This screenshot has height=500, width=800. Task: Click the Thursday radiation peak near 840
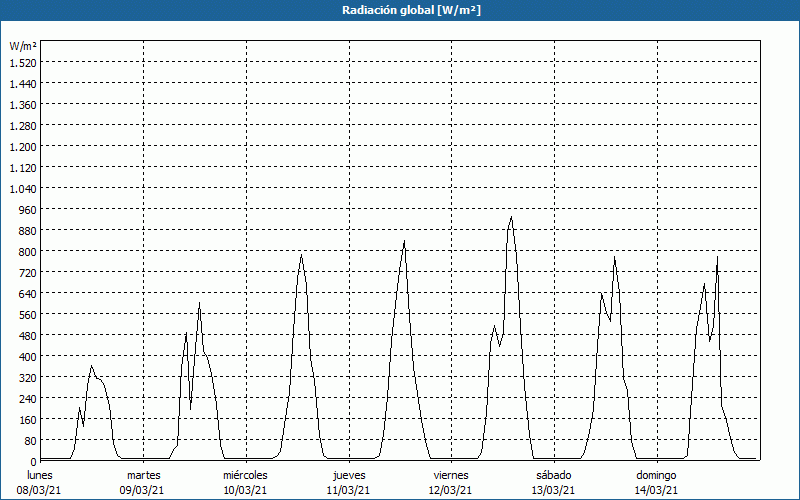(404, 241)
